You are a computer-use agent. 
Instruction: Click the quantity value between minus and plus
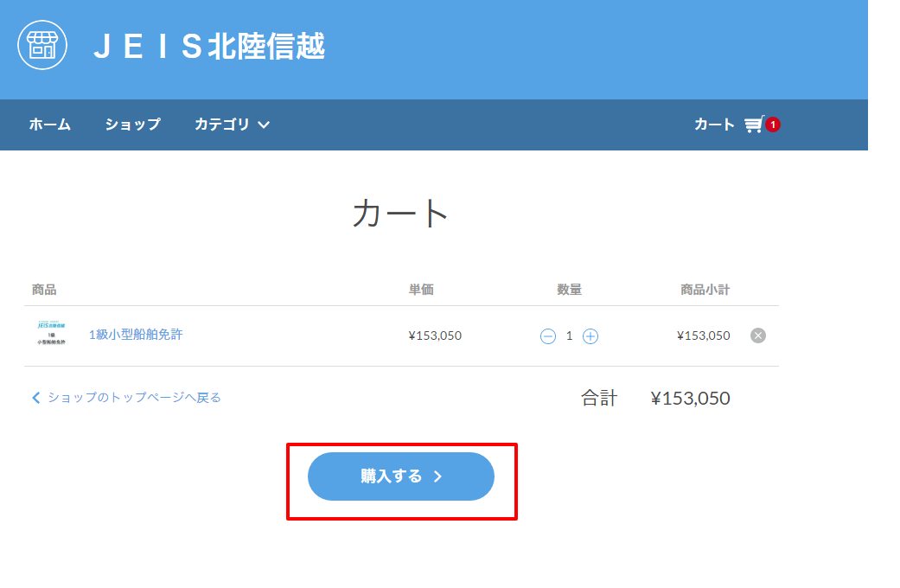click(x=569, y=336)
